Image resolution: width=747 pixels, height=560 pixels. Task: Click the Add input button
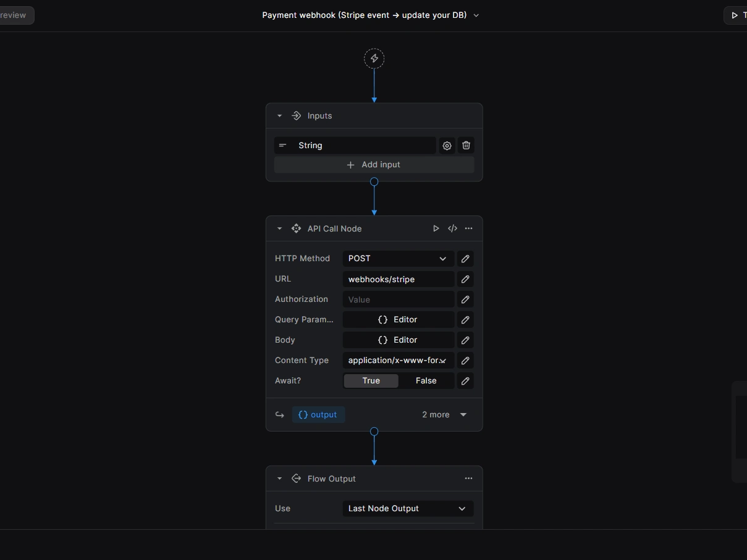point(374,165)
